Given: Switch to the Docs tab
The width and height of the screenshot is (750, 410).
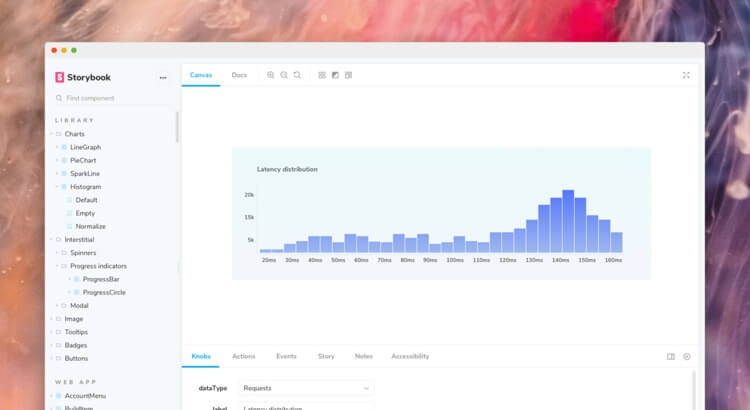Looking at the screenshot, I should coord(239,75).
